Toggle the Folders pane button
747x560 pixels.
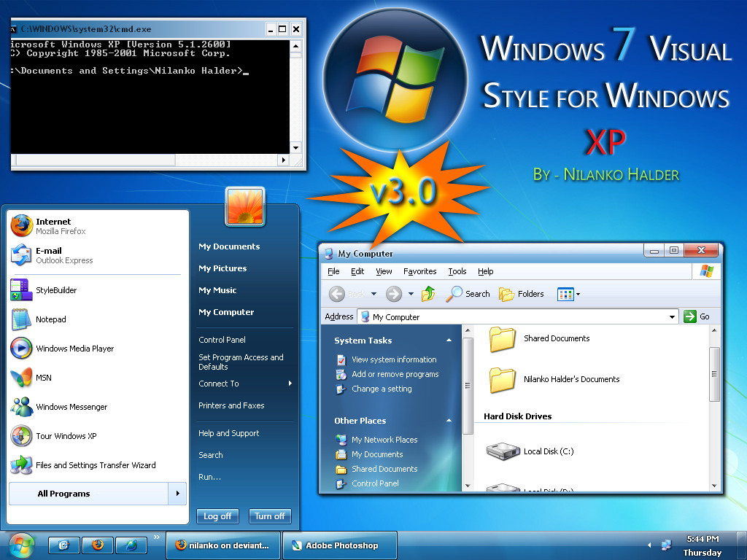pos(522,294)
